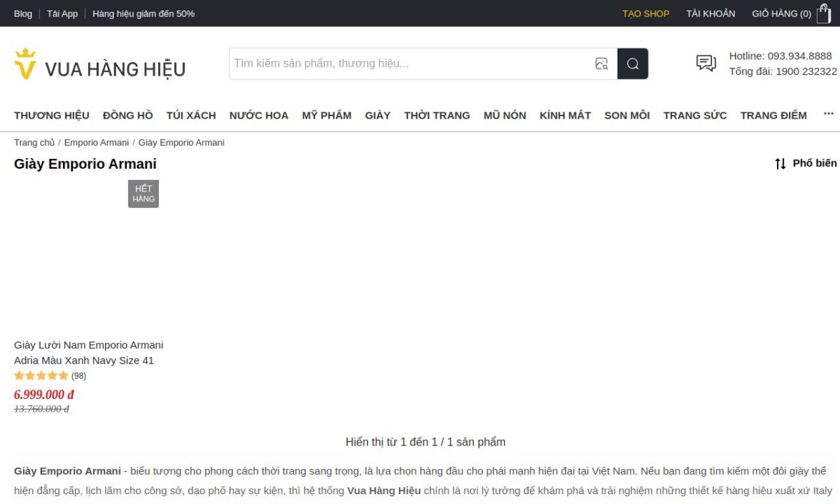Open GIỎ HÀNG (0) cart link

782,14
